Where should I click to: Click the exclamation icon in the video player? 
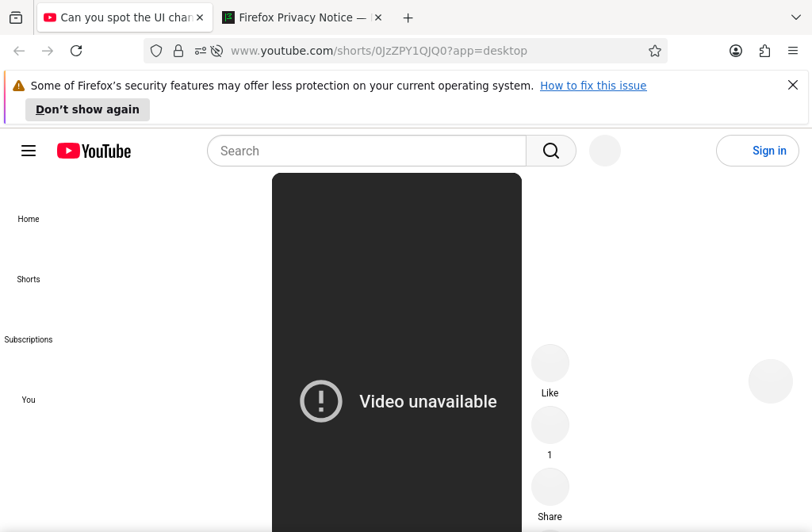(321, 401)
